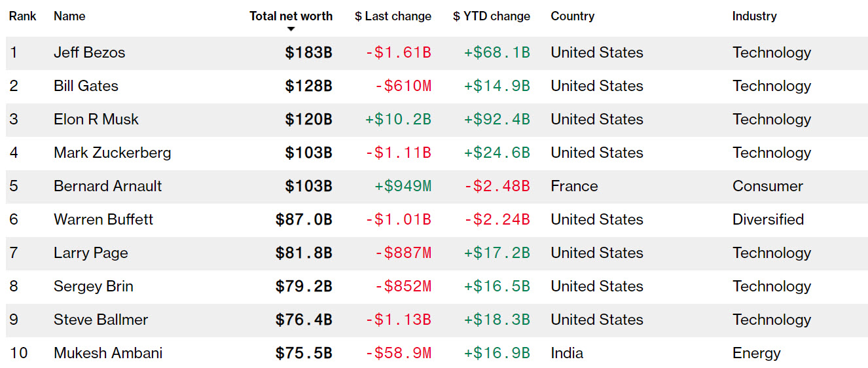Sort by Total net worth column header
Image resolution: width=868 pixels, height=368 pixels.
pos(291,16)
